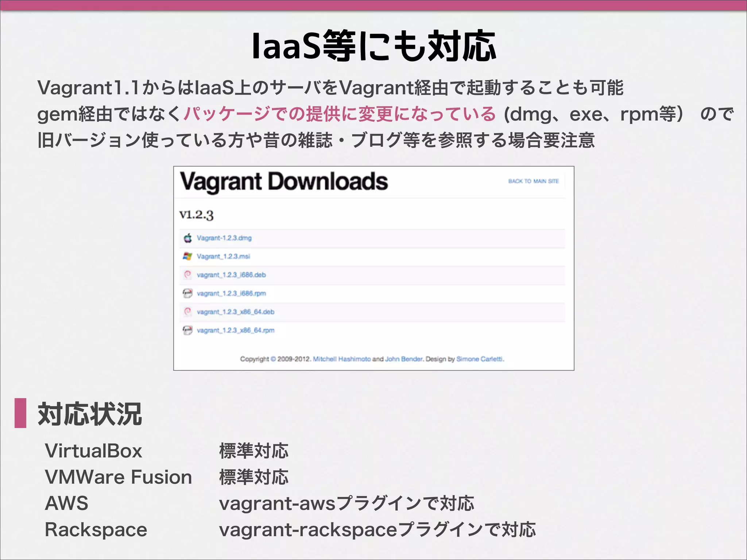Click the line starting 旧バージョン使っている方

tap(316, 140)
